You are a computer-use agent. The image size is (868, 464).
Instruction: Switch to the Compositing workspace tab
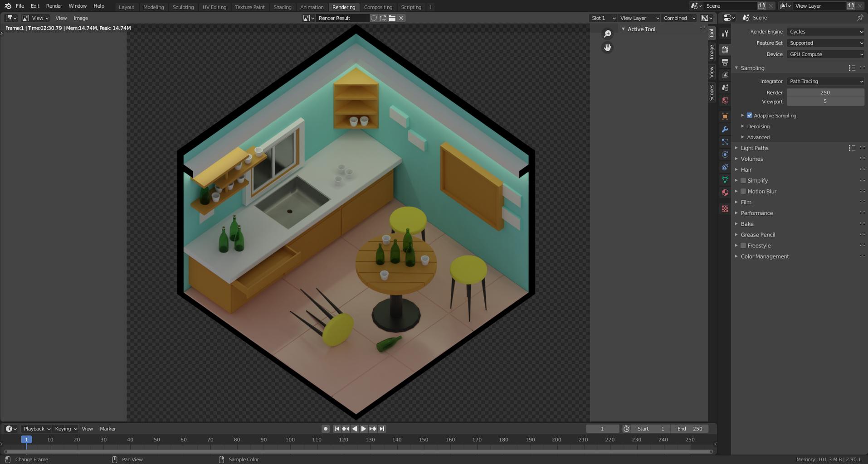[378, 7]
